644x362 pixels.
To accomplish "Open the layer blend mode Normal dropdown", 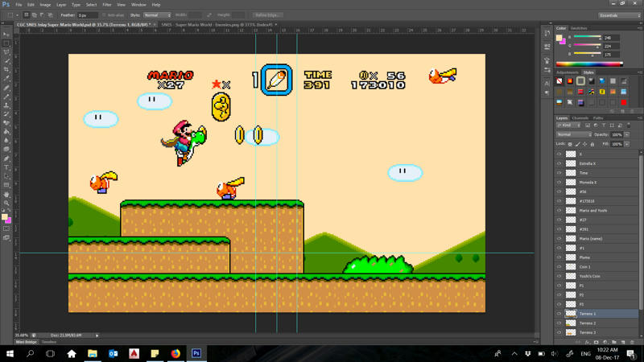I will (574, 135).
